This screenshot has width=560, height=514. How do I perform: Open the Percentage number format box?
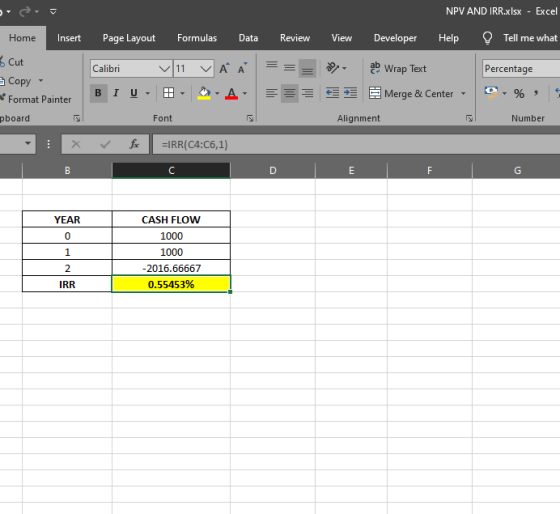pos(521,69)
